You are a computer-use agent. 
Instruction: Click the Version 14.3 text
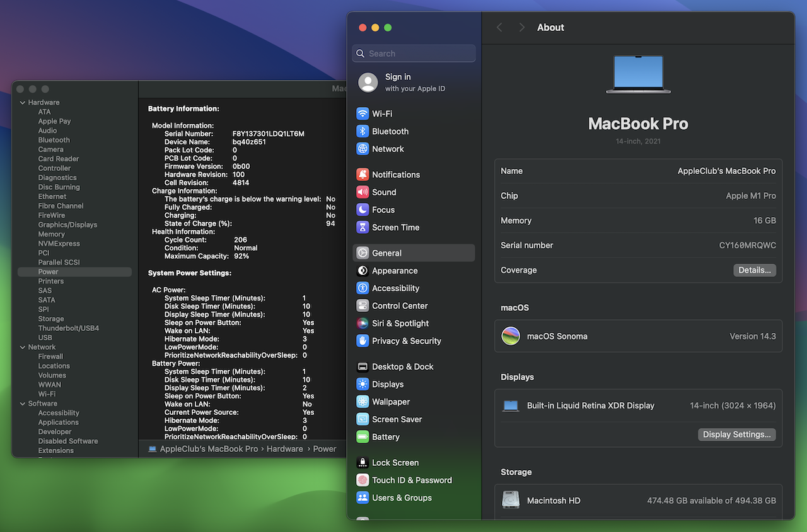tap(753, 336)
